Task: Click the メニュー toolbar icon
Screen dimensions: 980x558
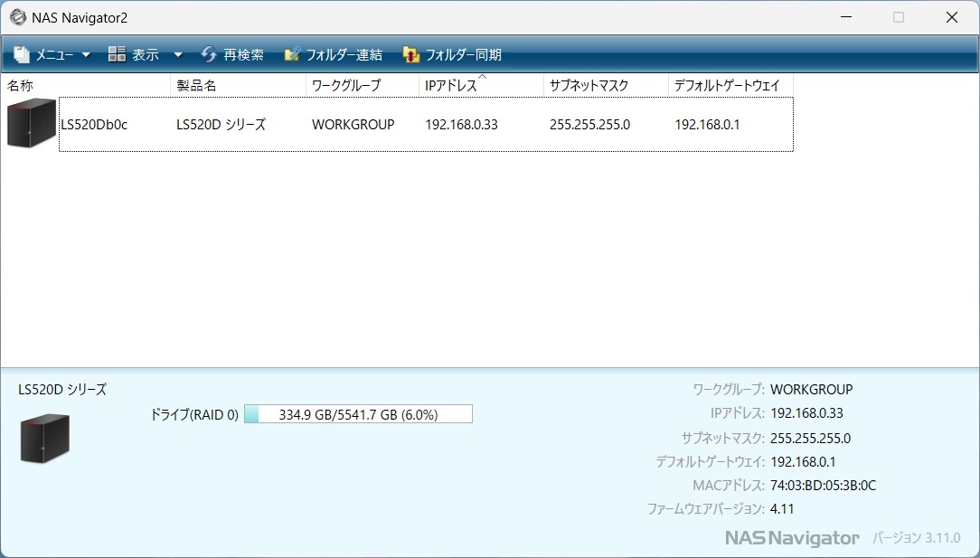Action: (x=20, y=54)
